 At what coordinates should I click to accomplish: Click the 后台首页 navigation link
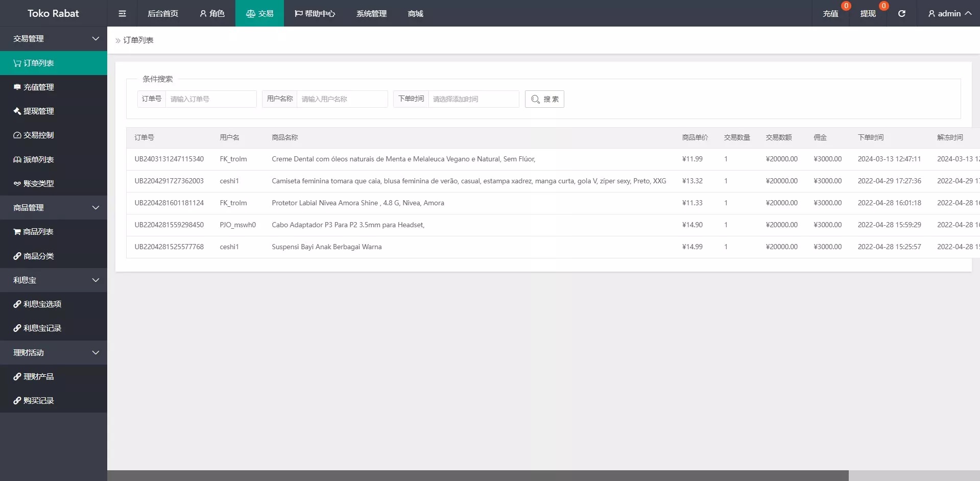(x=163, y=14)
